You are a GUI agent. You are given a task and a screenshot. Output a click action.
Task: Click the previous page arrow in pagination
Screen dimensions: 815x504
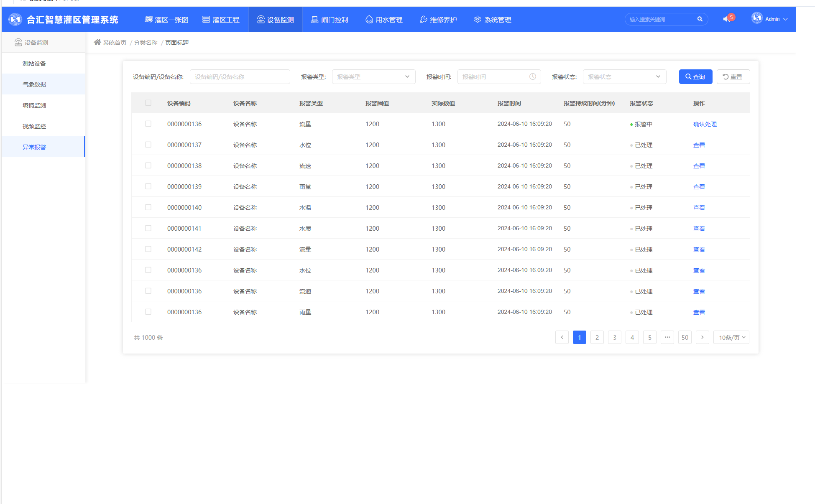(x=562, y=337)
